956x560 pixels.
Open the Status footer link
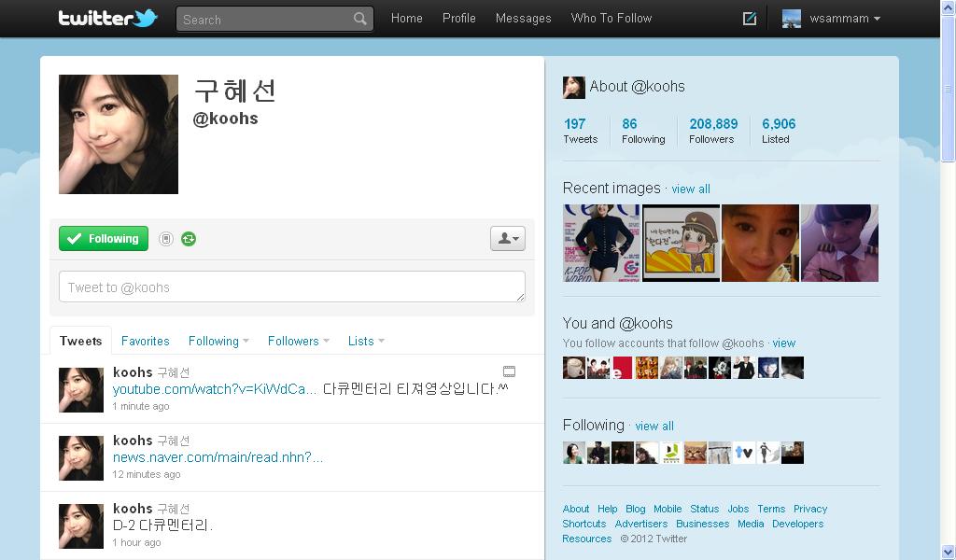pyautogui.click(x=704, y=509)
